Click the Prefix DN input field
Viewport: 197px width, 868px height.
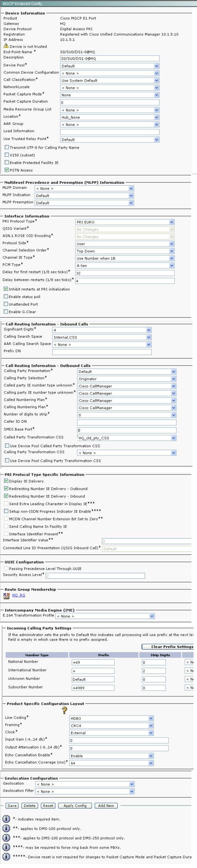pos(102,352)
